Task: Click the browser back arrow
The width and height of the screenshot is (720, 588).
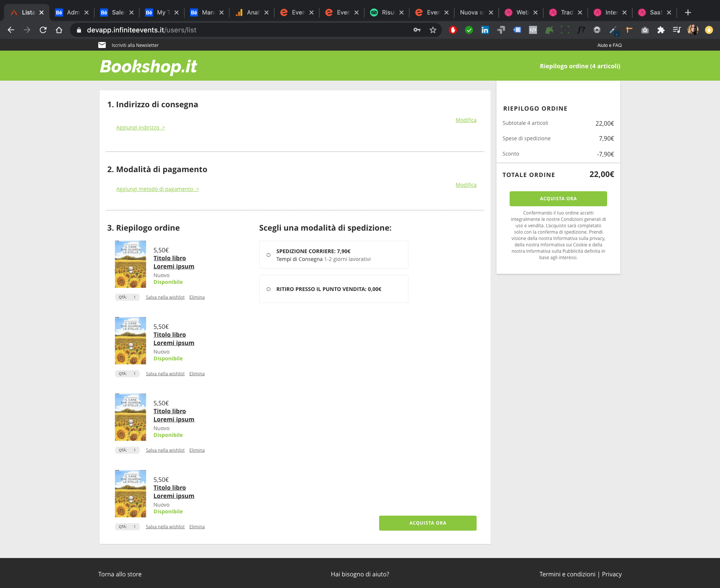Action: (11, 30)
